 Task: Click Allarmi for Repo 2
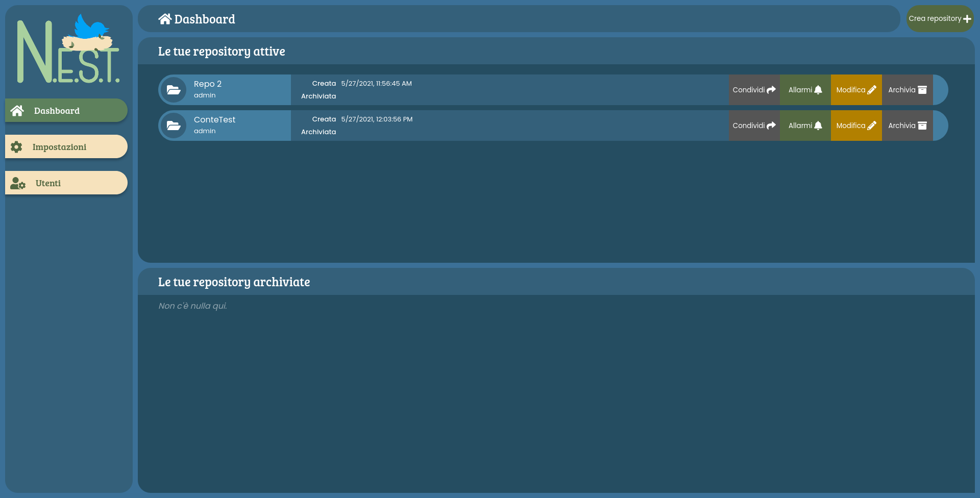[x=804, y=89]
